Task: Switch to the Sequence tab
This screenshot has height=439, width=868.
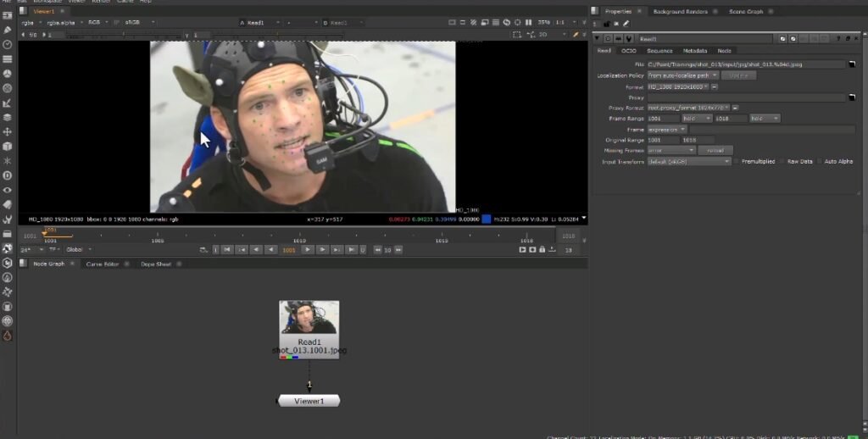Action: (x=659, y=51)
